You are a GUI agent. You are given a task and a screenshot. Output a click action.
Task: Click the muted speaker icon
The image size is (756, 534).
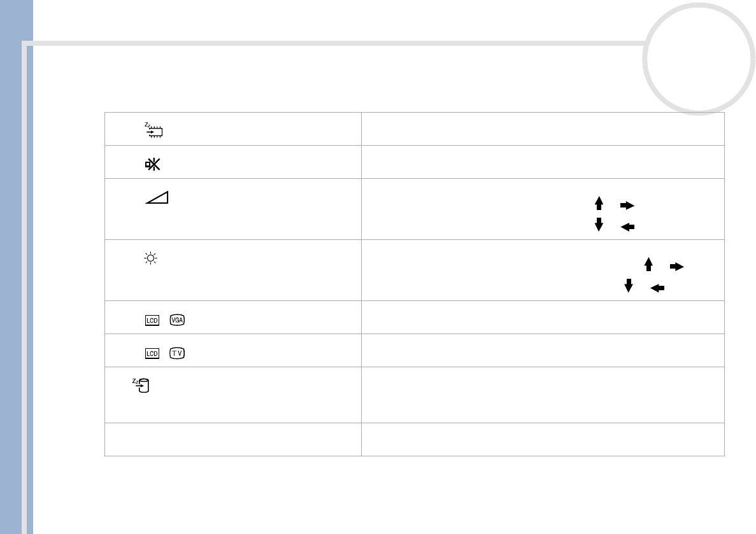[153, 165]
